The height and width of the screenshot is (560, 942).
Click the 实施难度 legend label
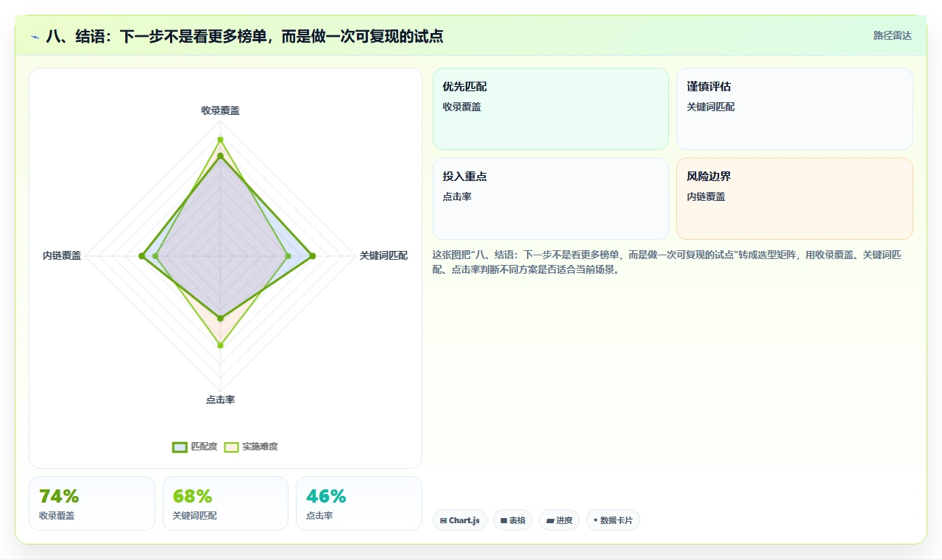coord(260,447)
